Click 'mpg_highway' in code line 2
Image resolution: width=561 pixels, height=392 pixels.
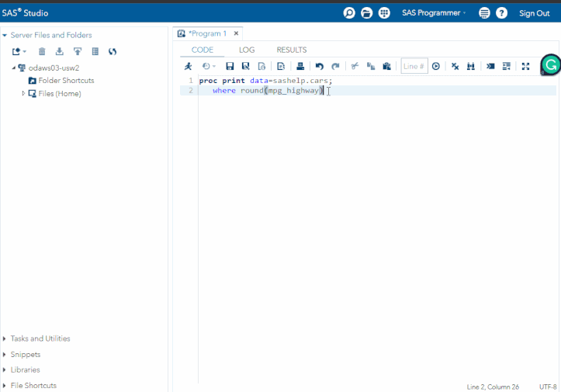tap(293, 91)
